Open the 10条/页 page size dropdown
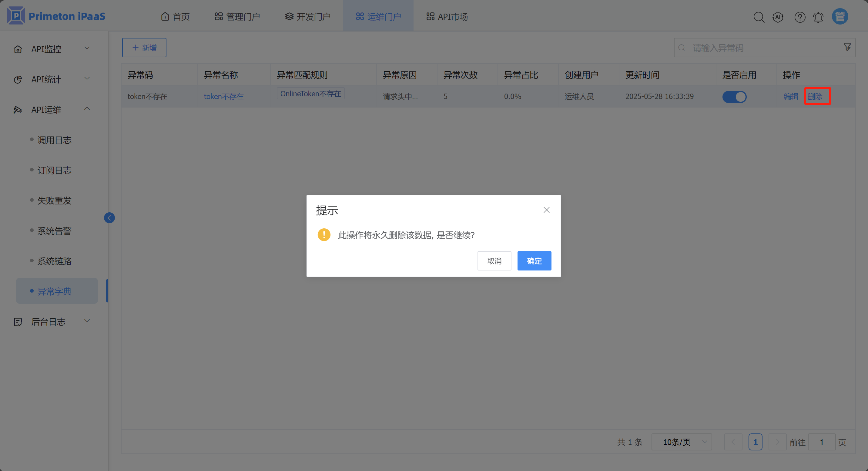The image size is (868, 471). tap(682, 442)
